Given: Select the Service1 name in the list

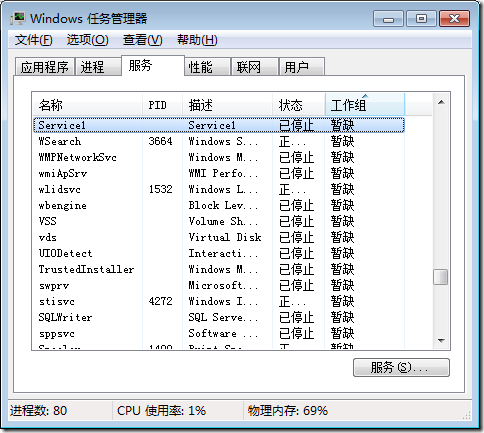Looking at the screenshot, I should [62, 125].
